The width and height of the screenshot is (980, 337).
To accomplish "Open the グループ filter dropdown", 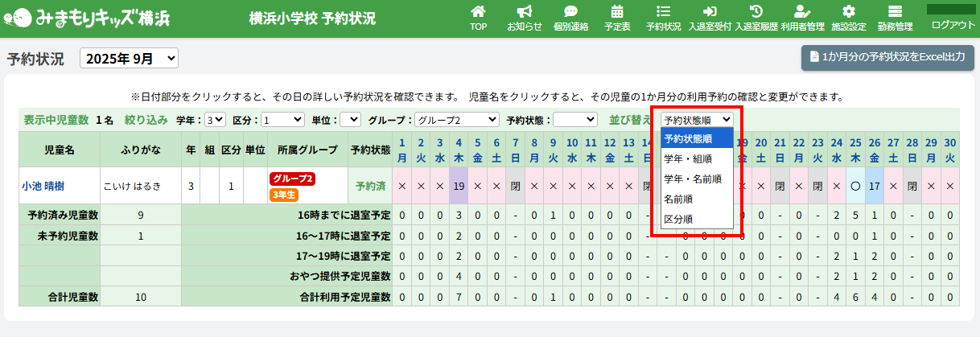I will [455, 120].
